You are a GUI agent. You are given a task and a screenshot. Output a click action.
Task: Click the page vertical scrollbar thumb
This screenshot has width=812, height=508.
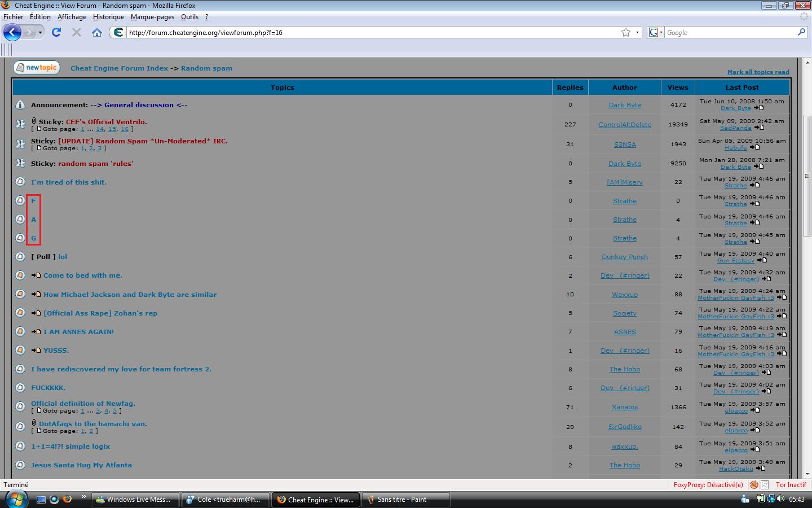[807, 176]
